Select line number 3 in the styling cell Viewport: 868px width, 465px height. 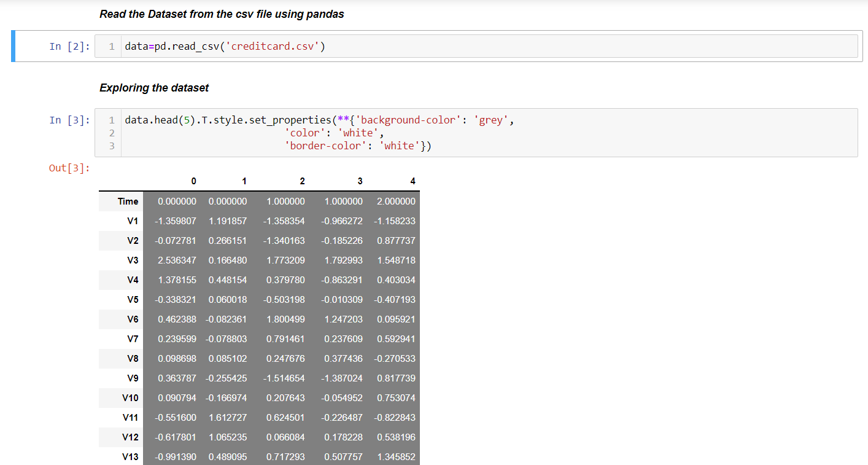111,146
